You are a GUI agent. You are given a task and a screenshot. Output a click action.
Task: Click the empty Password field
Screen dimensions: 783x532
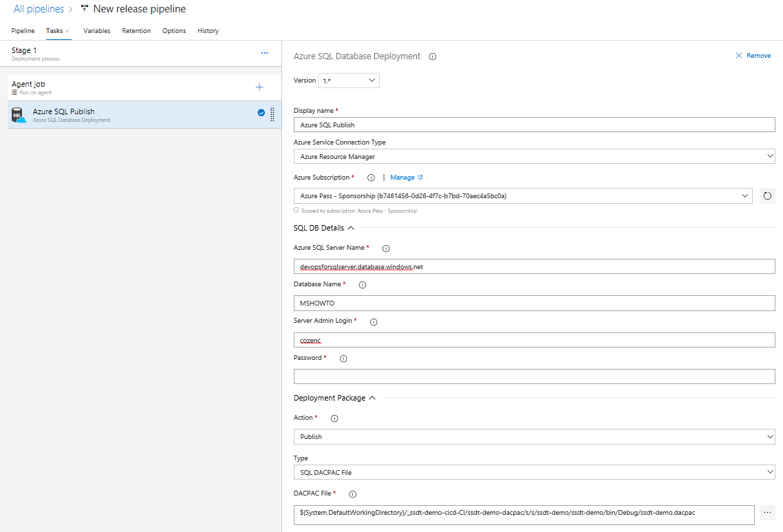[x=535, y=376]
